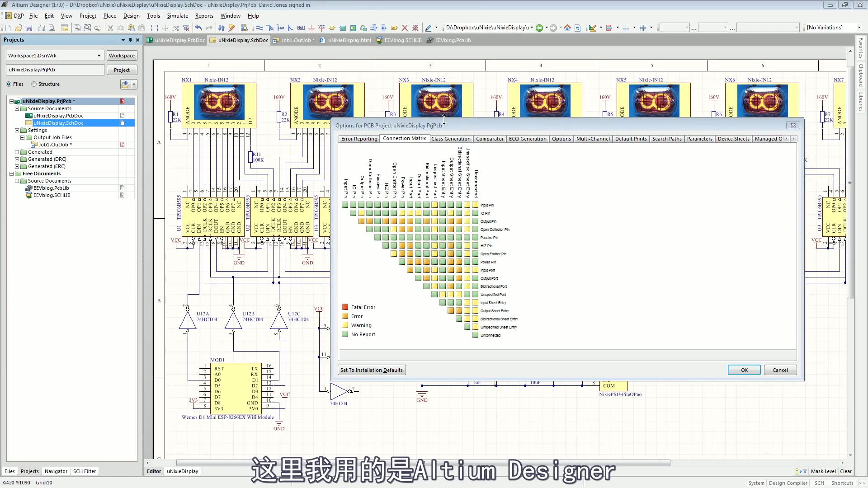Click the No Report green legend swatch

tap(345, 334)
